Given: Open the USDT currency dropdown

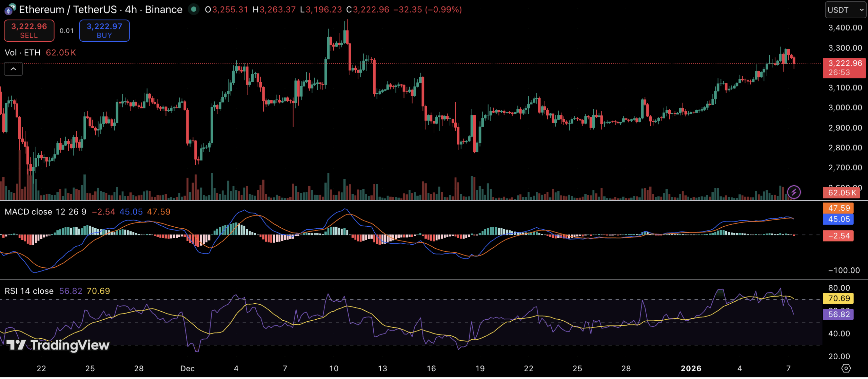Looking at the screenshot, I should pos(845,10).
